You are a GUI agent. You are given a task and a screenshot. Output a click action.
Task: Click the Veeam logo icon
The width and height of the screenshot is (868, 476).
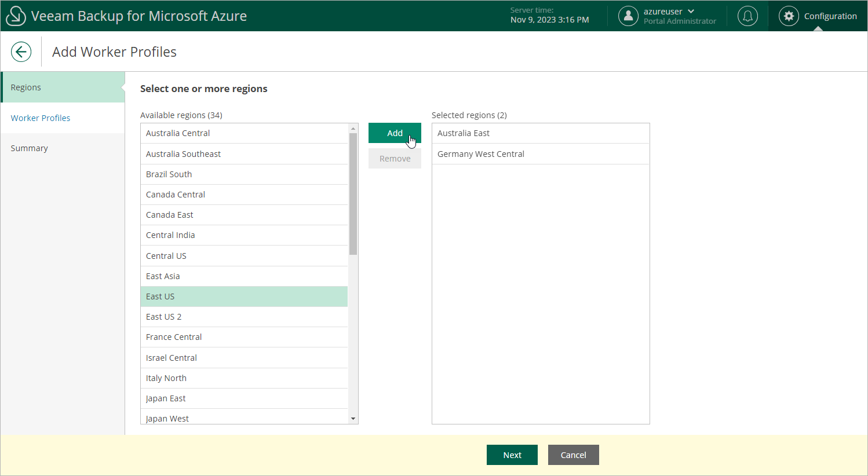tap(16, 16)
